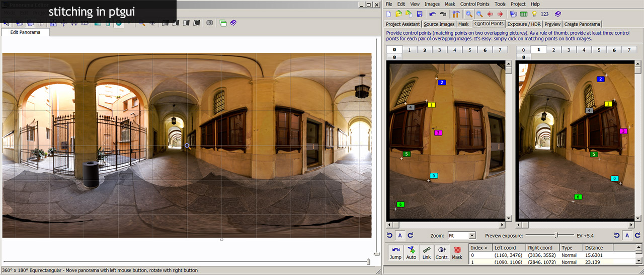
Task: Select image tab 5 in right pane
Action: click(x=599, y=50)
